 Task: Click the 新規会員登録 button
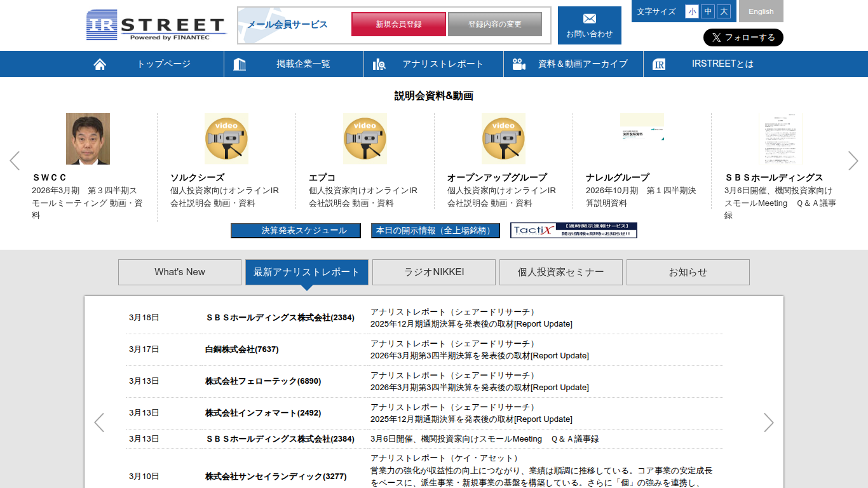click(x=398, y=24)
